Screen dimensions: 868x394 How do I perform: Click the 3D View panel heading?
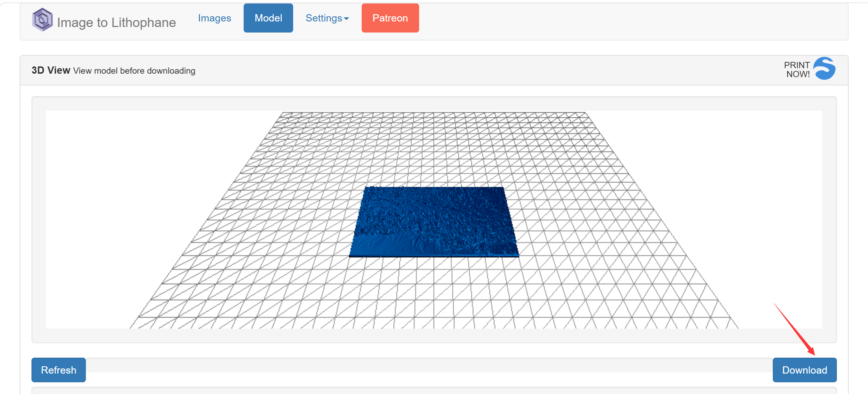coord(51,70)
